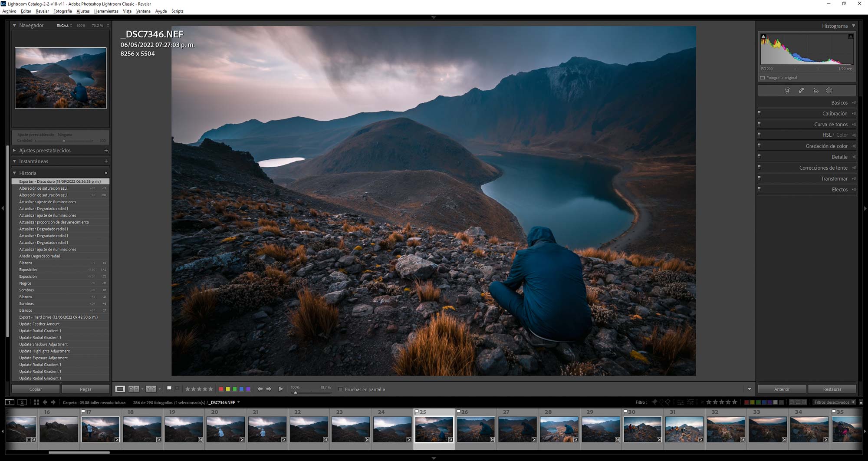The height and width of the screenshot is (461, 868).
Task: Collapse the Instantáneas panel
Action: [14, 161]
